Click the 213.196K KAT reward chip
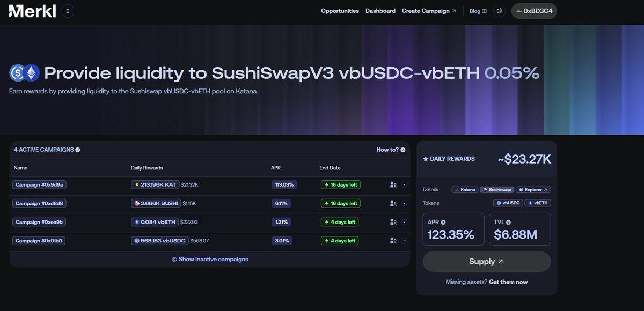This screenshot has width=644, height=311. coord(155,184)
